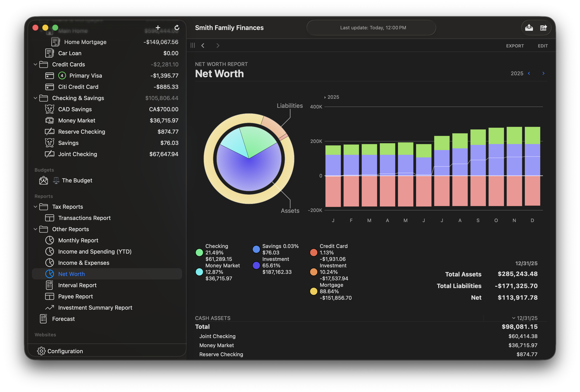Go forward with the right arrow
580x392 pixels.
pos(218,45)
